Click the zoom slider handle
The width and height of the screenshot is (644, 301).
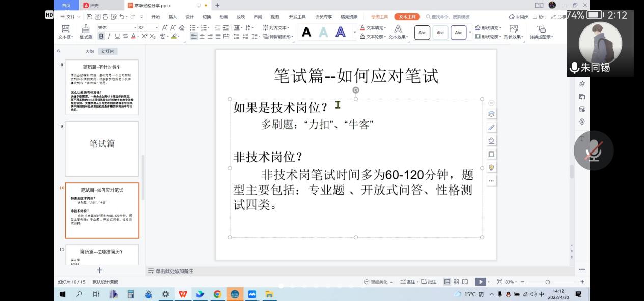click(547, 282)
